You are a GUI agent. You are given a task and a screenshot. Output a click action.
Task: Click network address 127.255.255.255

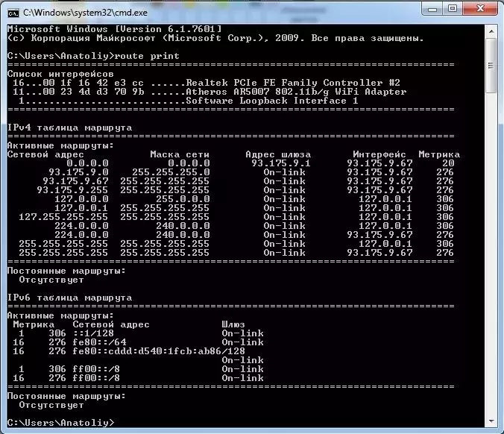(63, 217)
